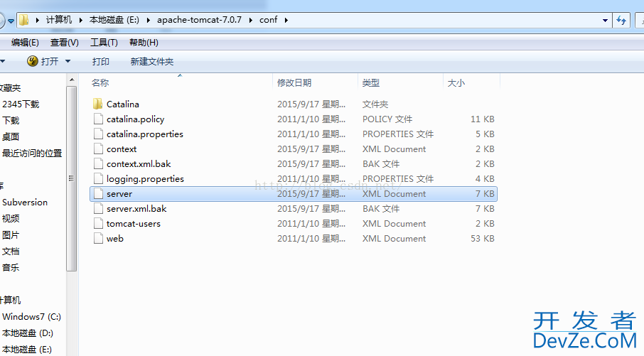Image resolution: width=644 pixels, height=356 pixels.
Task: Select Windows7 (C:) drive in navigation pane
Action: (31, 317)
